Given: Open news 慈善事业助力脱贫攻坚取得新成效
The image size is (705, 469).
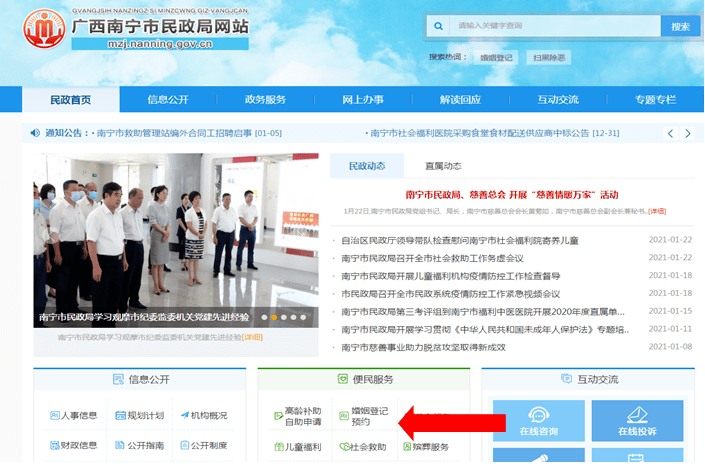Looking at the screenshot, I should pyautogui.click(x=424, y=347).
